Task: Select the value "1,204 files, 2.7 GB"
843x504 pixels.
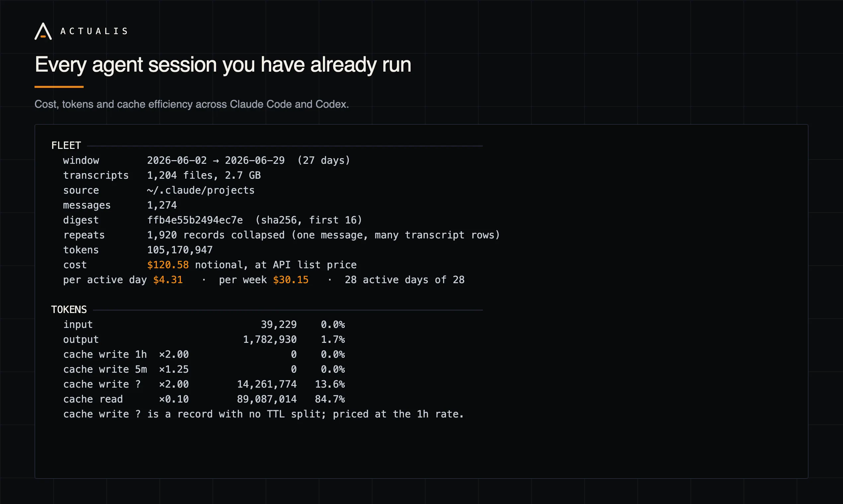Action: [x=204, y=175]
